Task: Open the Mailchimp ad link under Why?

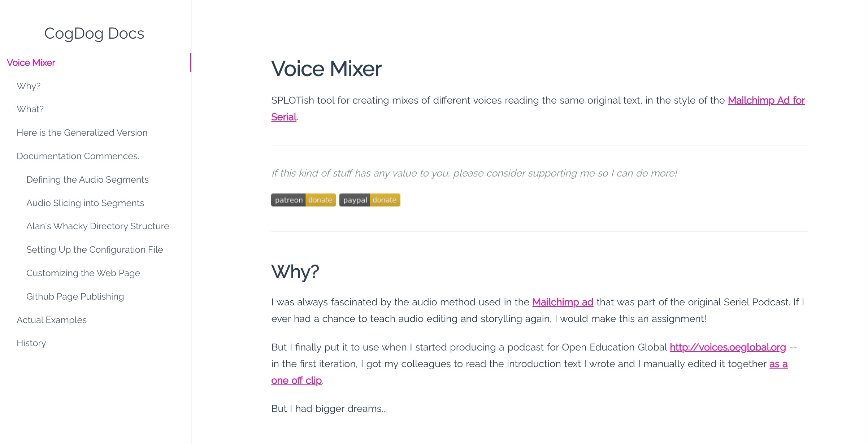Action: (563, 302)
